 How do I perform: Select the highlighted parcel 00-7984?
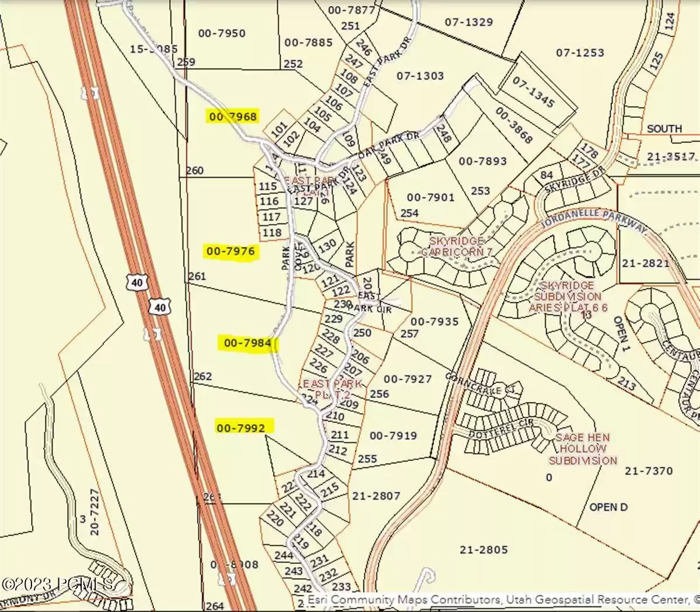(x=247, y=344)
